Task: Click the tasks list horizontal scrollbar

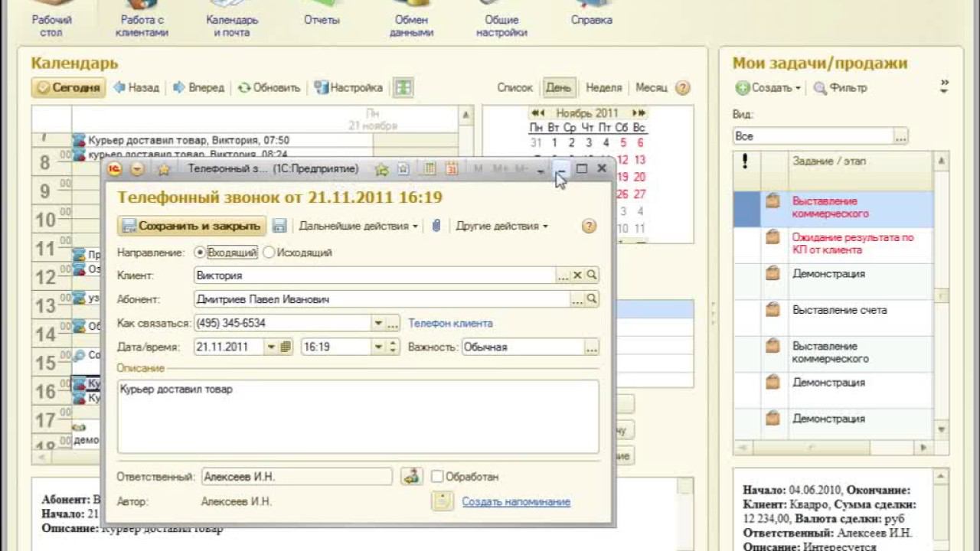Action: point(833,447)
